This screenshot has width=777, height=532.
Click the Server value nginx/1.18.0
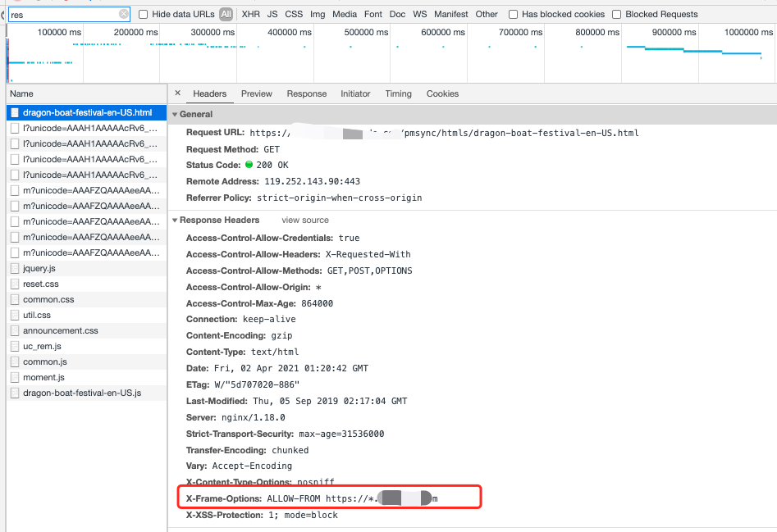[254, 418]
